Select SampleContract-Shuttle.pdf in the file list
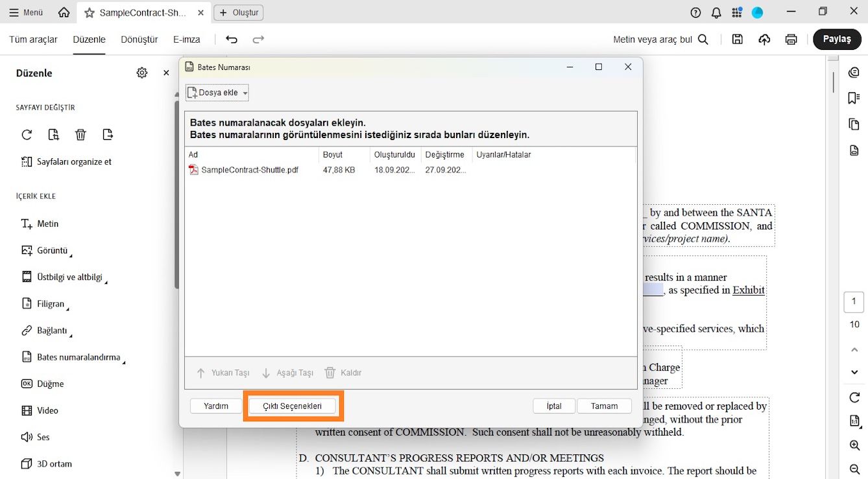 (250, 170)
